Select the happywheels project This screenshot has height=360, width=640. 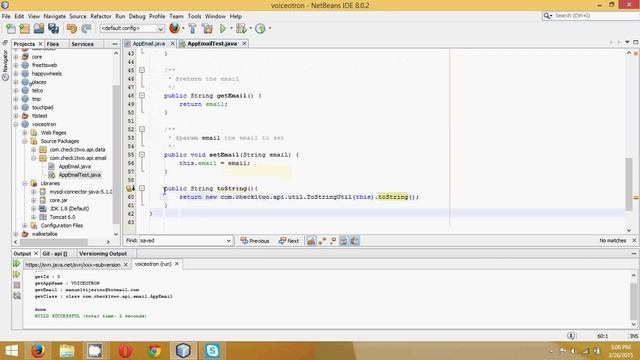pyautogui.click(x=47, y=73)
